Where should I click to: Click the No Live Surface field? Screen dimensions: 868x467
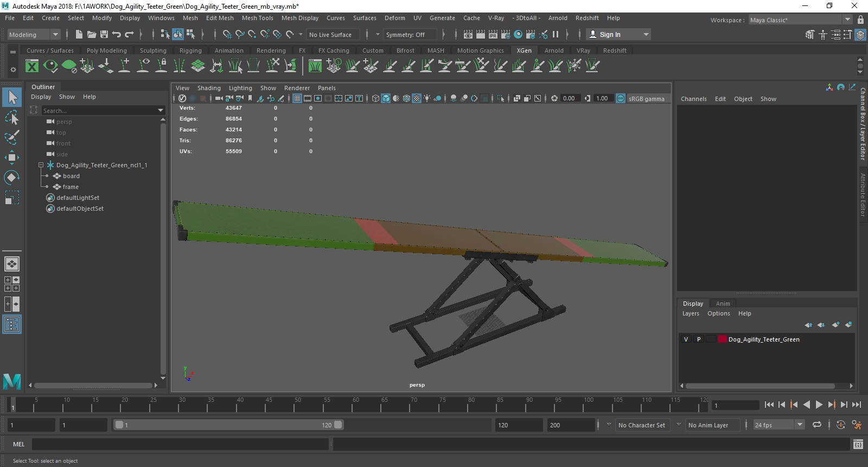pyautogui.click(x=333, y=35)
